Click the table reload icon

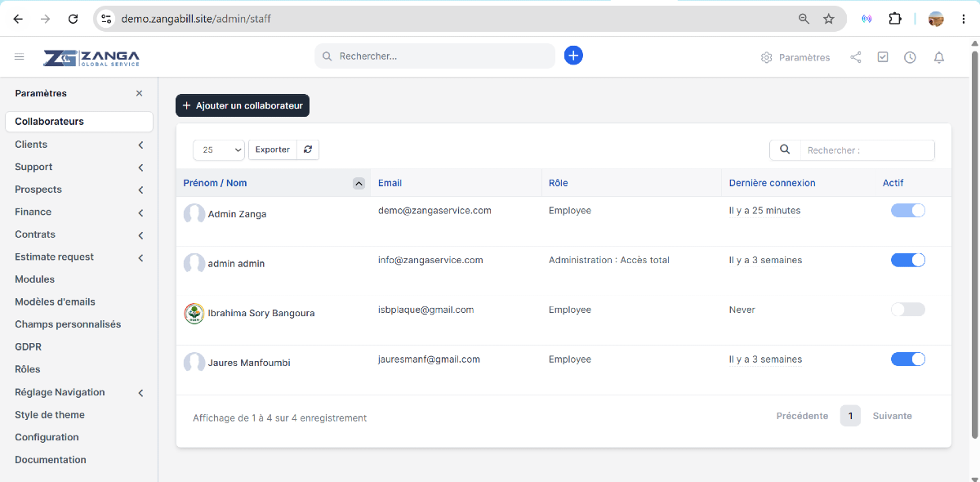click(308, 150)
